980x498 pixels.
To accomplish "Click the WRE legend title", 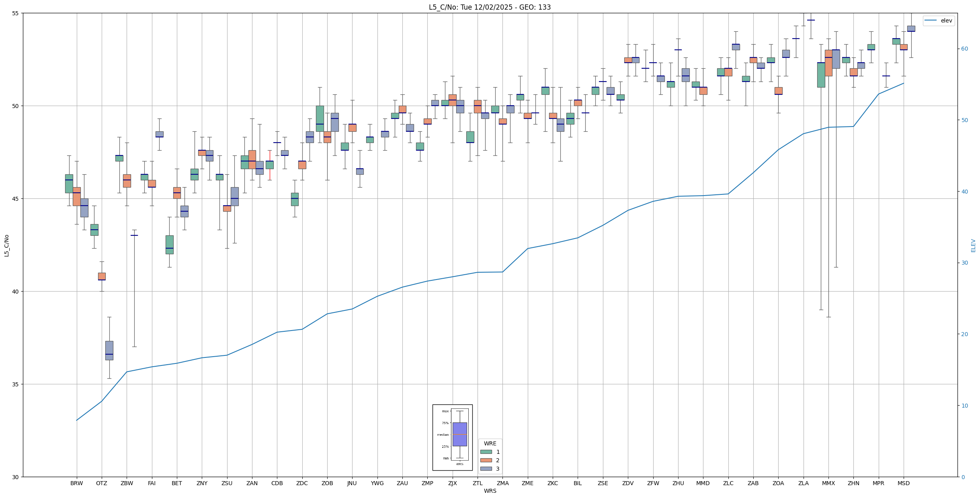I will coord(490,443).
